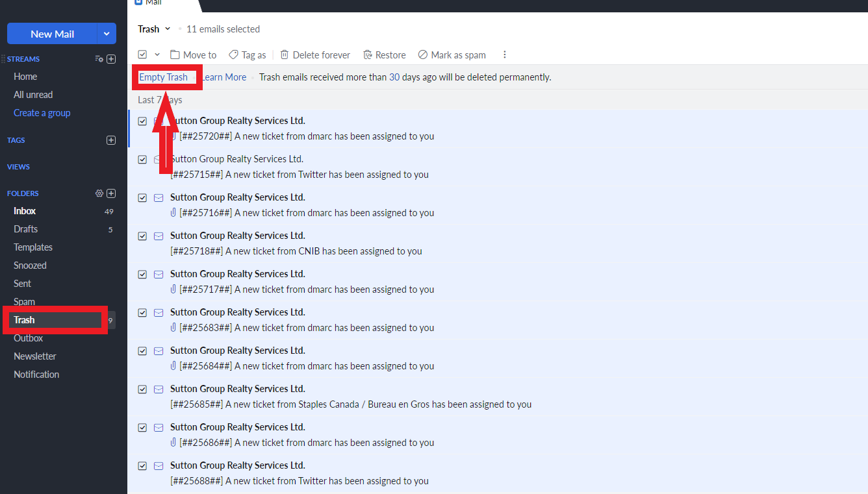Click the Move to folder icon
Screen dimensions: 868x494
[175, 55]
